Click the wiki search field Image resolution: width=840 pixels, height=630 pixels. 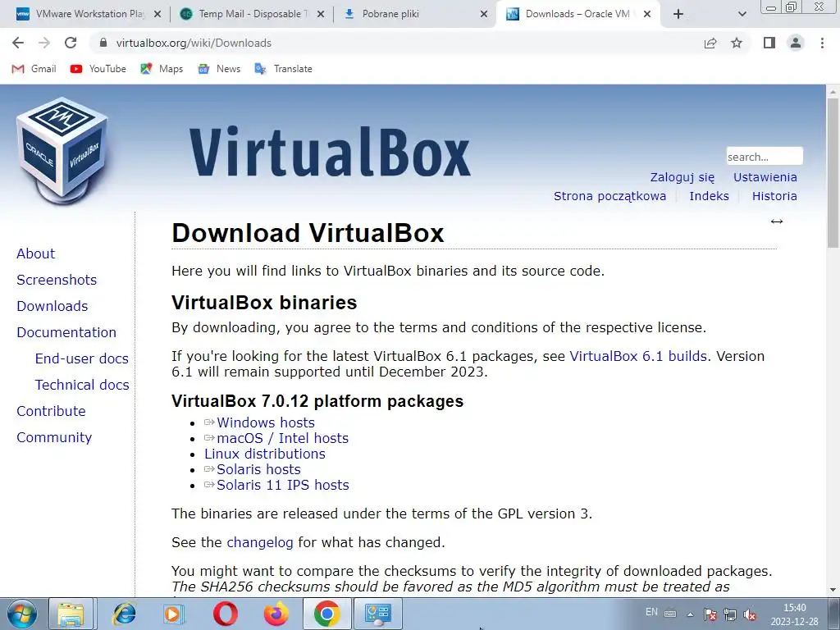coord(765,157)
